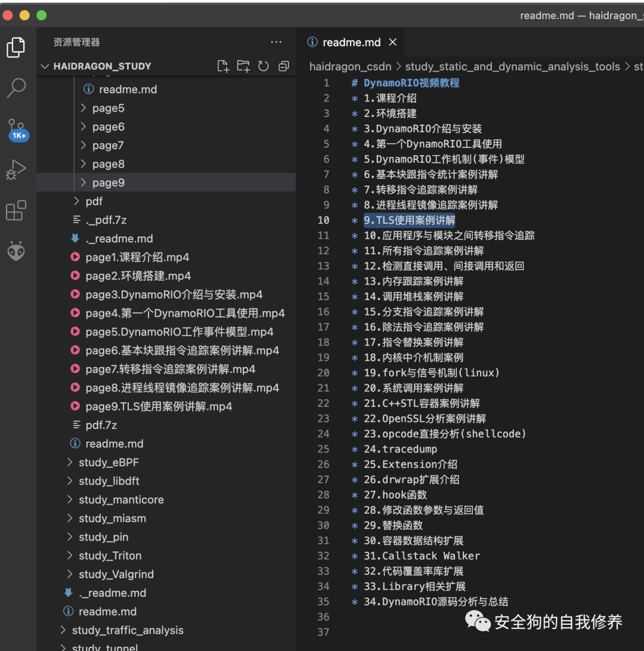The width and height of the screenshot is (644, 651).
Task: Open page2.环境搭建.mp4 video file
Action: tap(166, 276)
